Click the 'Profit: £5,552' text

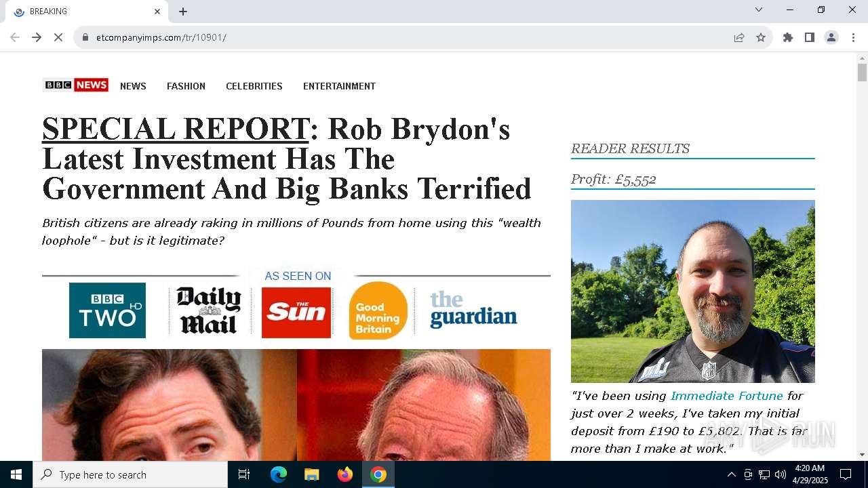[x=613, y=180]
